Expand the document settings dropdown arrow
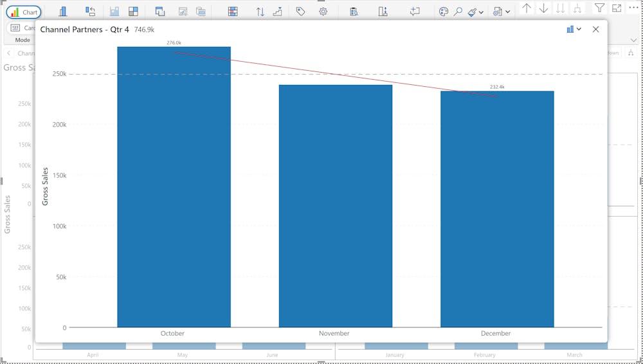This screenshot has width=643, height=364. coord(508,12)
